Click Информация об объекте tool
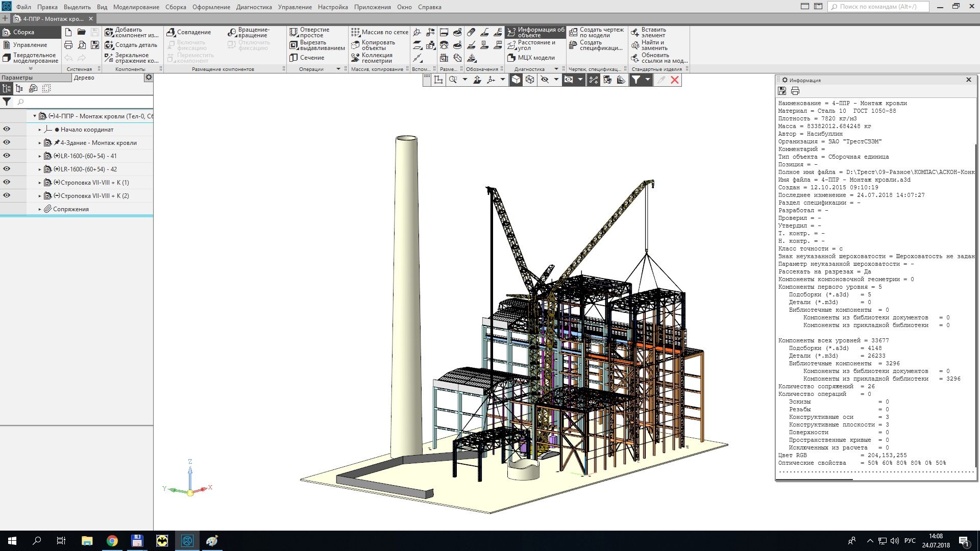 [x=536, y=32]
